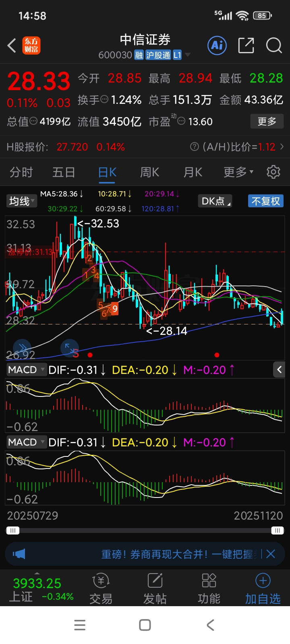Tap 20250729 start date label
Image resolution: width=290 pixels, height=644 pixels.
tap(33, 516)
